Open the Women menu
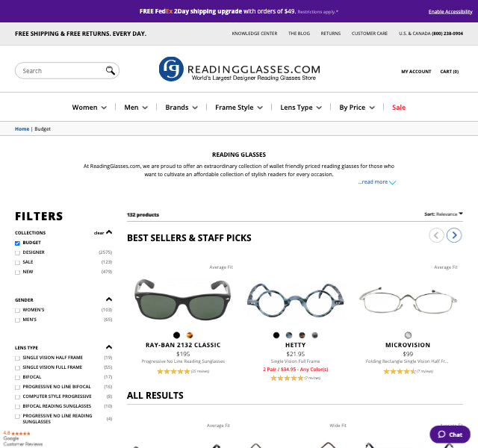This screenshot has height=448, width=478. tap(90, 108)
